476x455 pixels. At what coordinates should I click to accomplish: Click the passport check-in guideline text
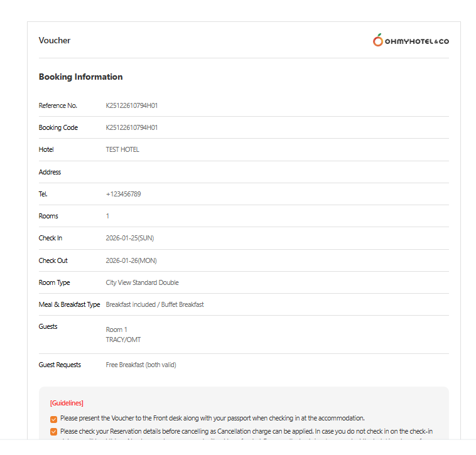[212, 418]
